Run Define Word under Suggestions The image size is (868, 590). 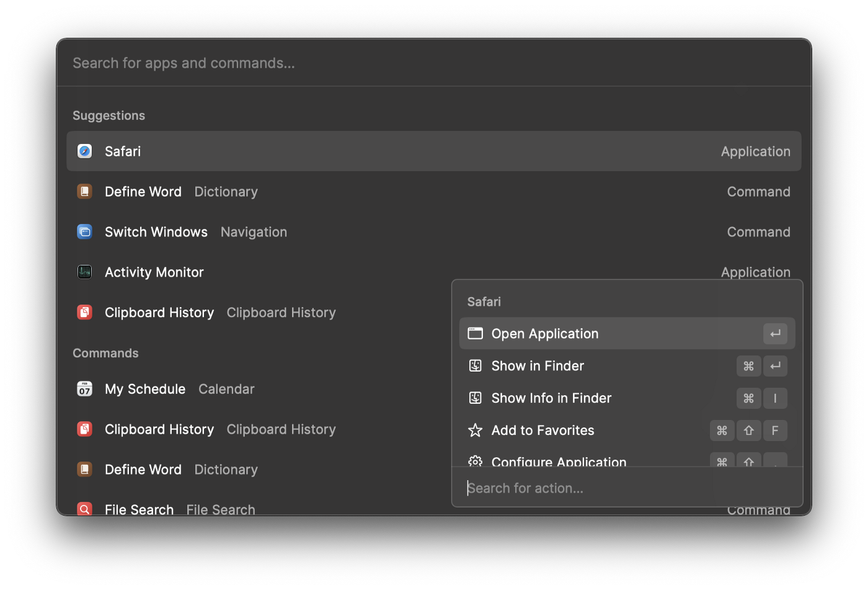click(x=434, y=192)
